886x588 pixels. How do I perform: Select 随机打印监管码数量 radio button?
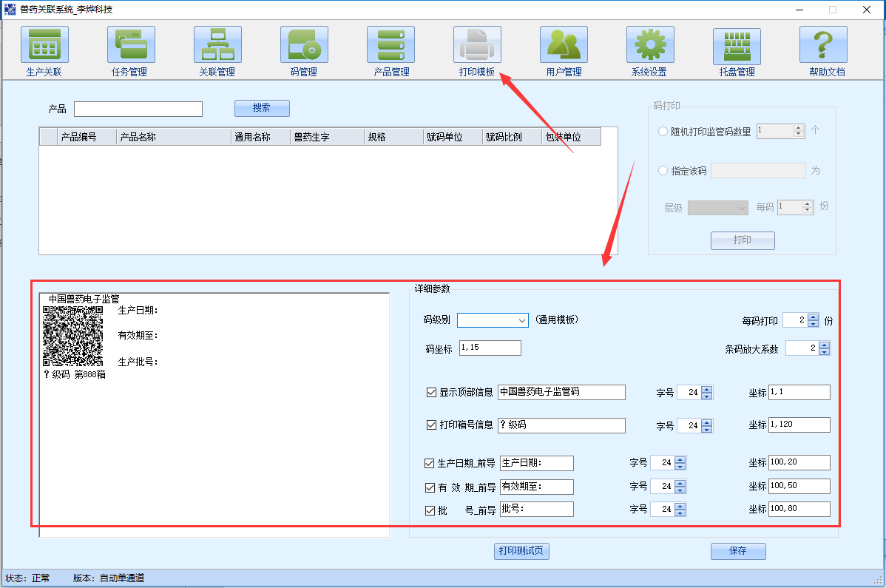pyautogui.click(x=663, y=131)
